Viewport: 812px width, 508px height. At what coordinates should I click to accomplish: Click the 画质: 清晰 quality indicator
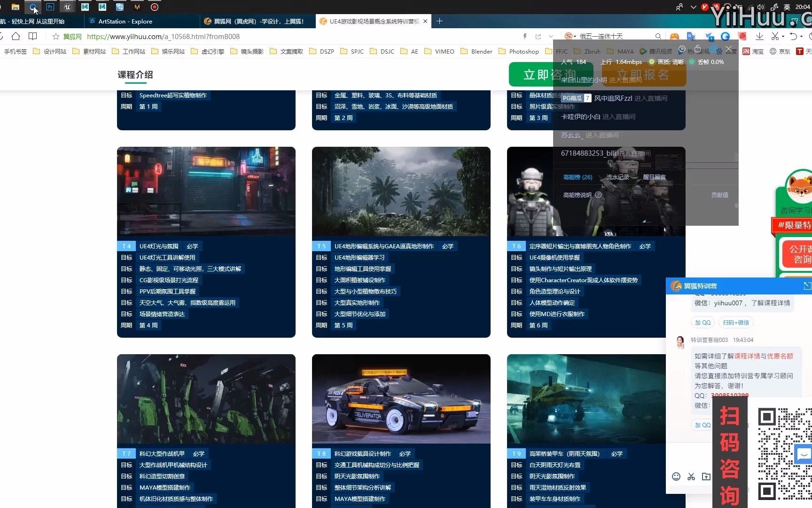[667, 62]
